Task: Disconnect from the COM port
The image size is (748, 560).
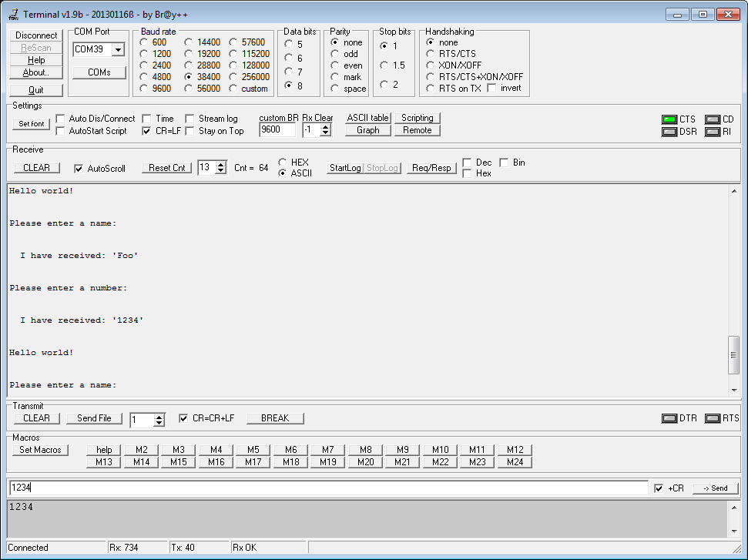Action: pyautogui.click(x=36, y=35)
